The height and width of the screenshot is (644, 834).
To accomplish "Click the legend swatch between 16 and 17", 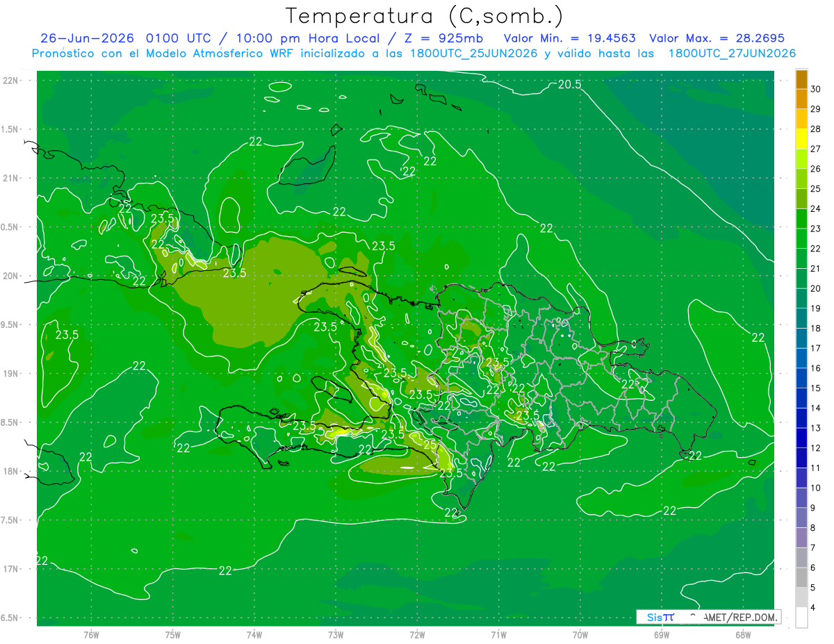I will click(801, 358).
